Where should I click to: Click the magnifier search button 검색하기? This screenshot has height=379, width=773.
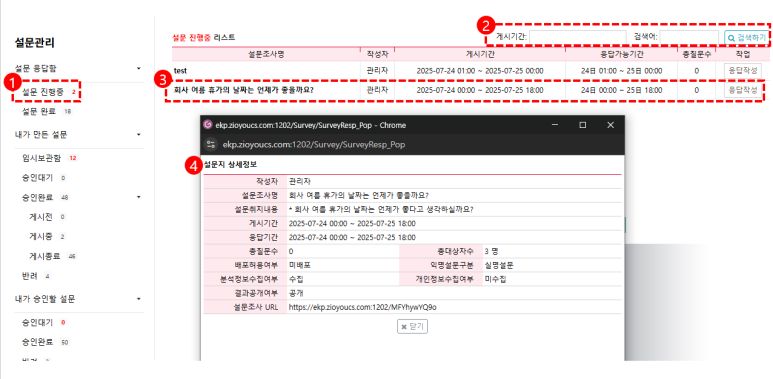click(746, 37)
